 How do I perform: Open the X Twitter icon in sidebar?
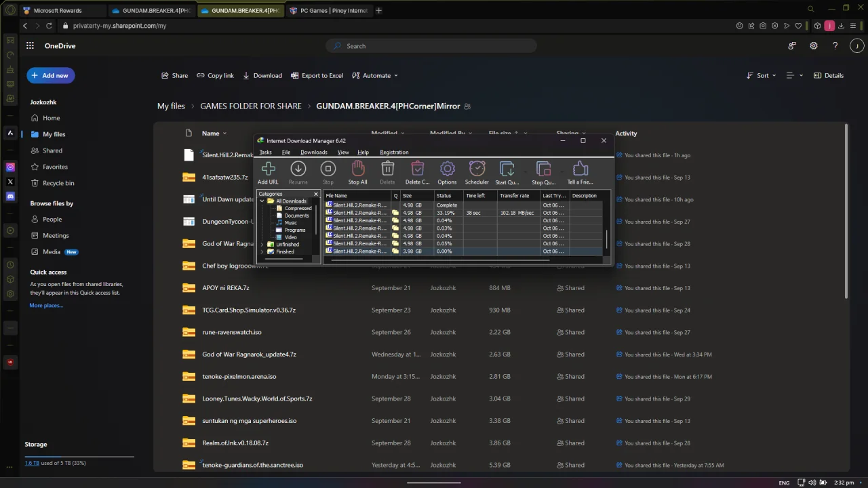point(10,182)
